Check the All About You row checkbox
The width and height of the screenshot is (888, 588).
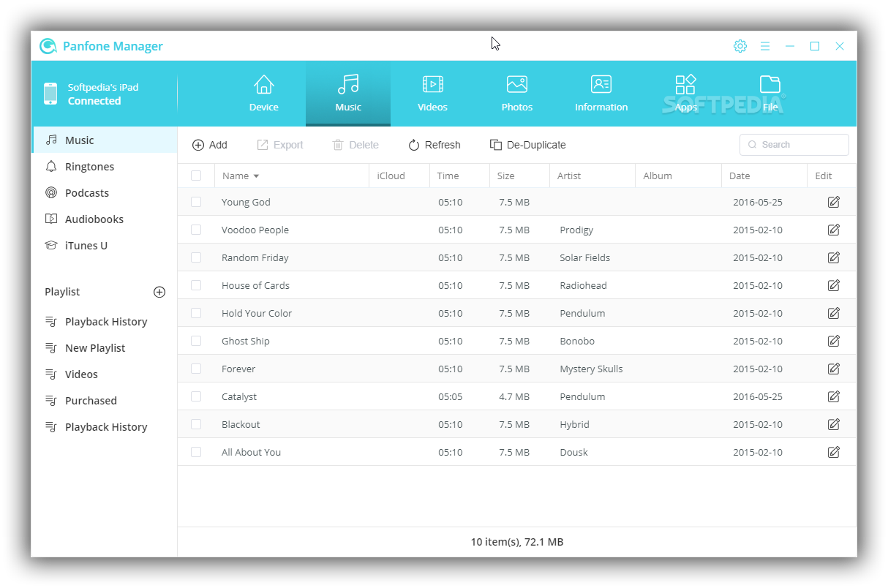pos(196,452)
